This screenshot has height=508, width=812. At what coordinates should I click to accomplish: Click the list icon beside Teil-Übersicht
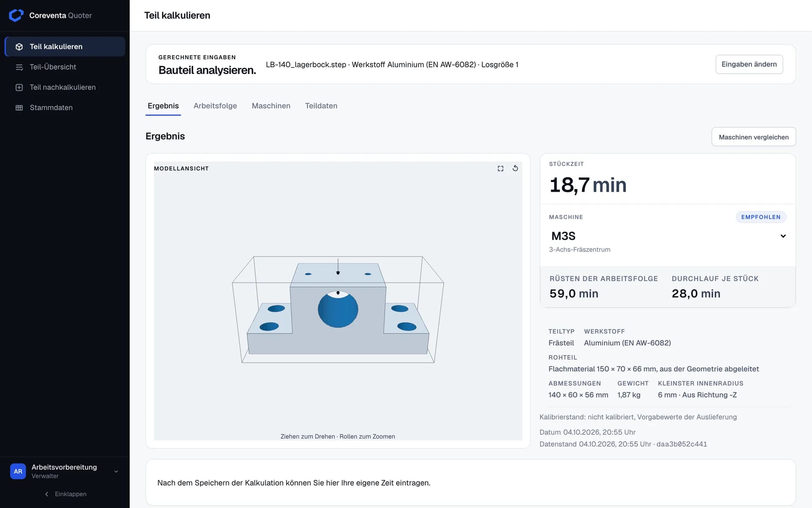coord(19,67)
